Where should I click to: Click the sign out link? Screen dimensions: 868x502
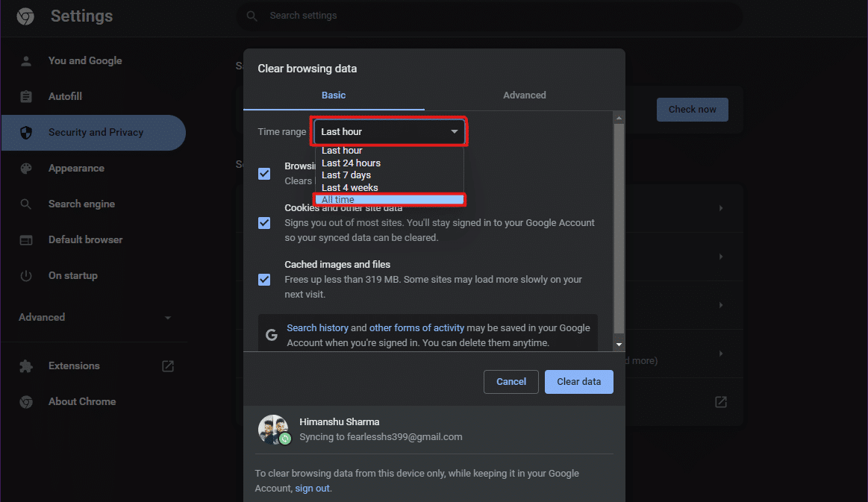312,489
